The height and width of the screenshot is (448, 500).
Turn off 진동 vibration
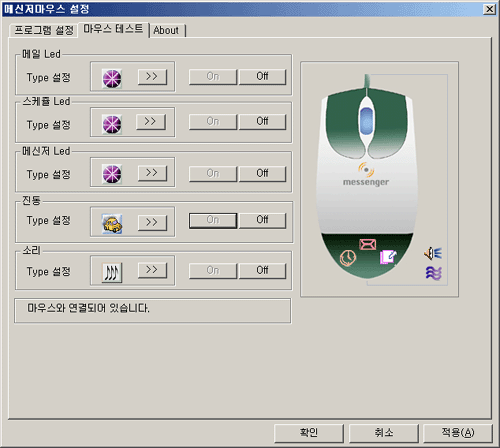coord(262,220)
